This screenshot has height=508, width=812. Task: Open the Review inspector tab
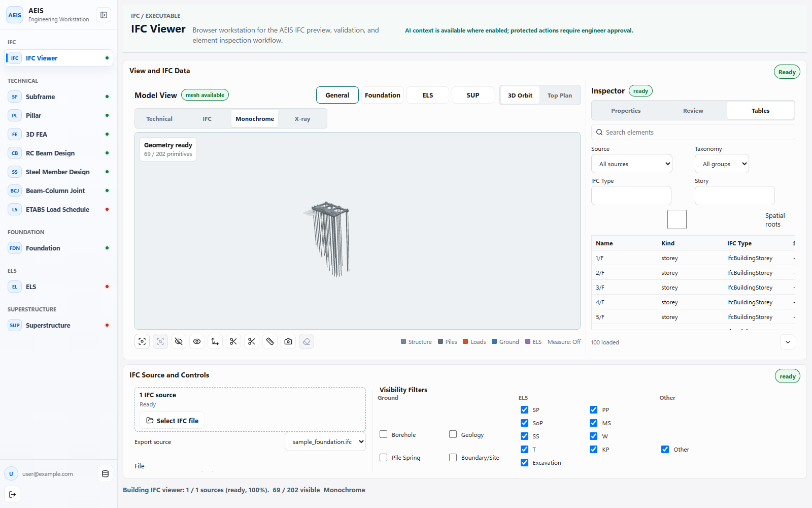point(693,111)
